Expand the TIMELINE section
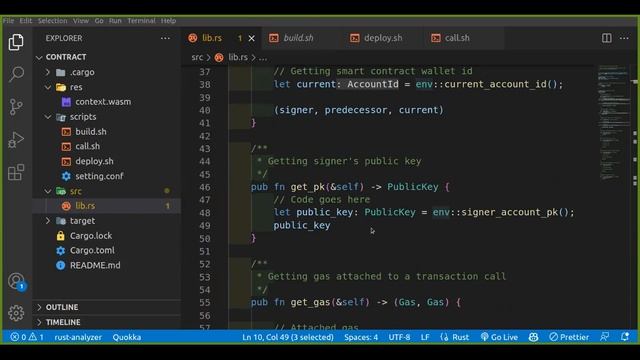 tap(63, 322)
